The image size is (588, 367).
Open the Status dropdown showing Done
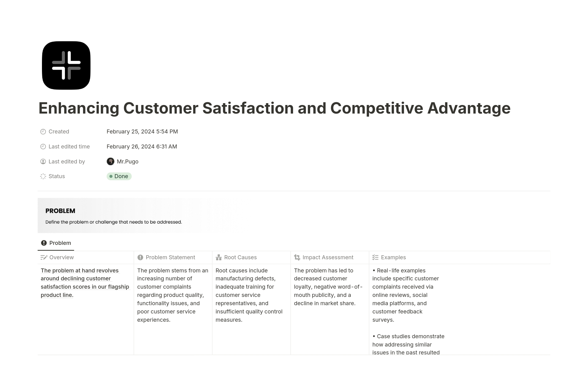(119, 176)
